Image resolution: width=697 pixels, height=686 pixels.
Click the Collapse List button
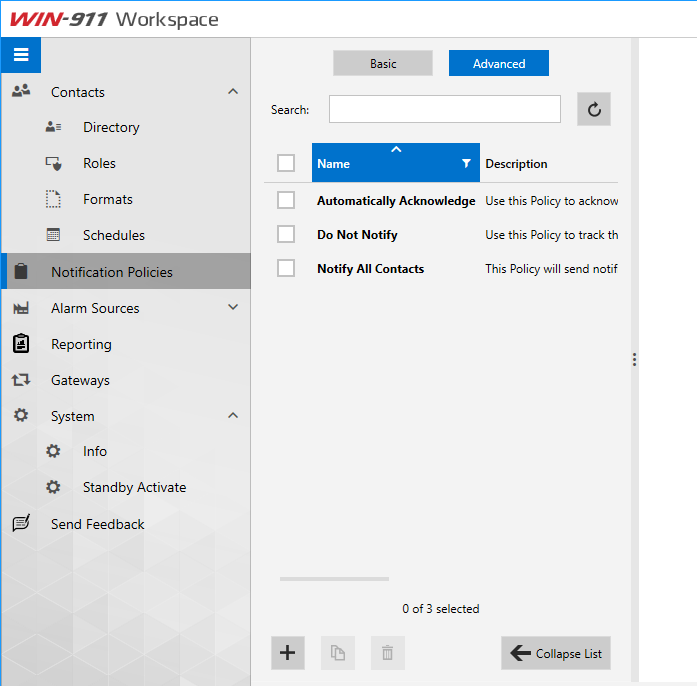click(556, 653)
